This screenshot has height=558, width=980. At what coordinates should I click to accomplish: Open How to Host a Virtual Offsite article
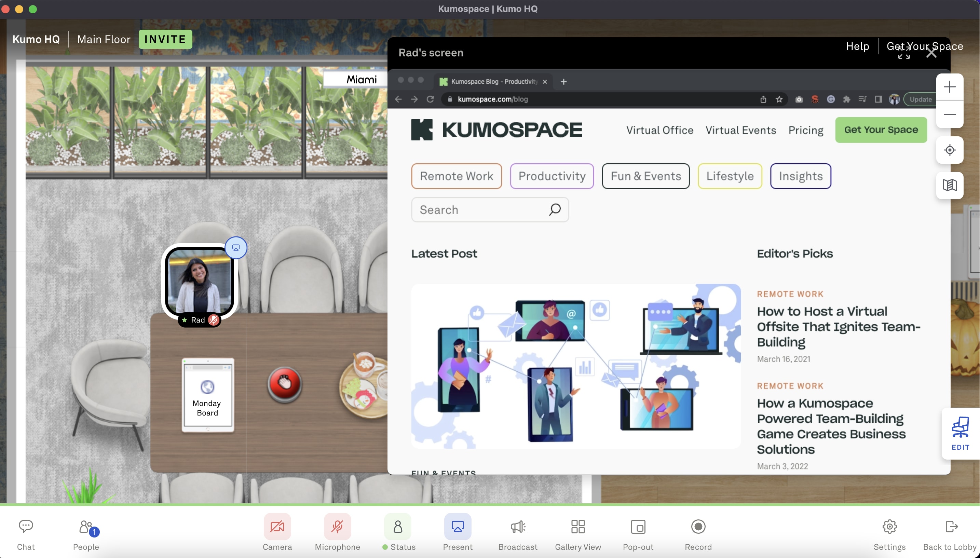coord(838,327)
